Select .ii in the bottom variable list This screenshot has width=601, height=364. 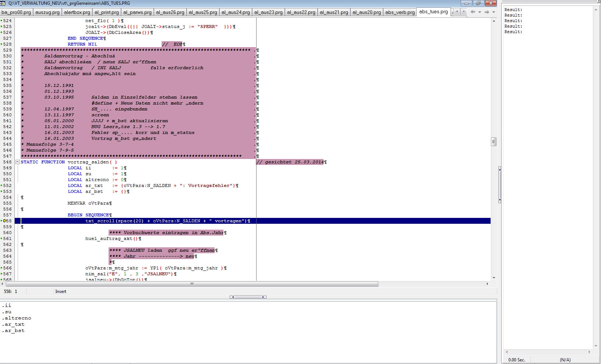(7, 305)
